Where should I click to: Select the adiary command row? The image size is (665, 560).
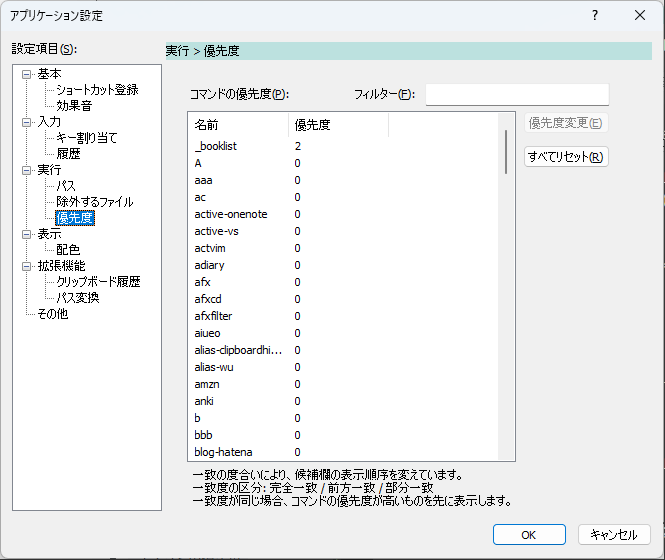point(343,265)
